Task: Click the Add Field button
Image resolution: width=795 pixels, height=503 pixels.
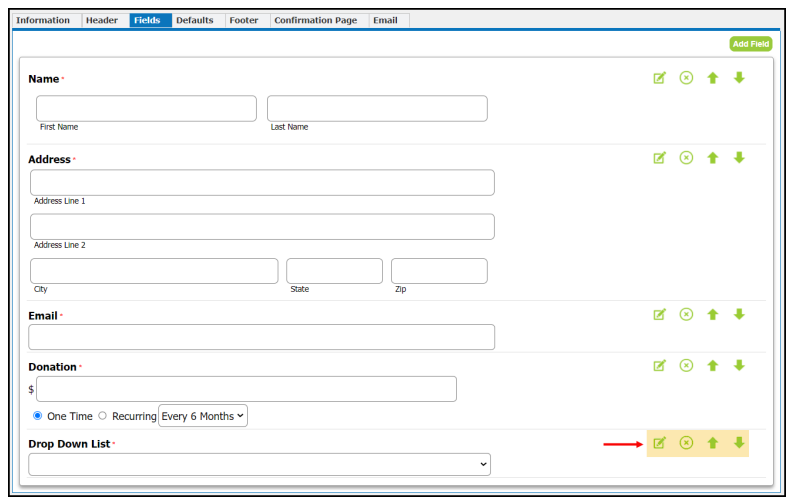Action: (x=751, y=44)
